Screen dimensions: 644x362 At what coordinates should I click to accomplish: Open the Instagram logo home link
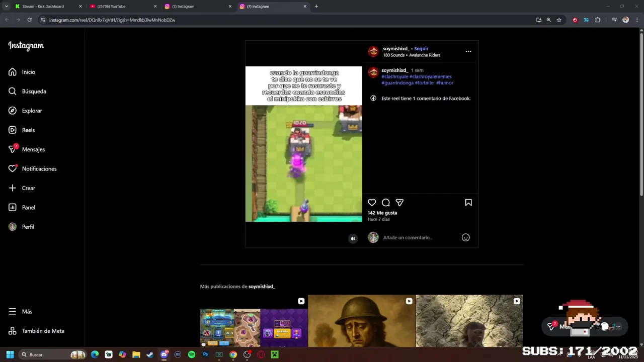click(x=26, y=46)
